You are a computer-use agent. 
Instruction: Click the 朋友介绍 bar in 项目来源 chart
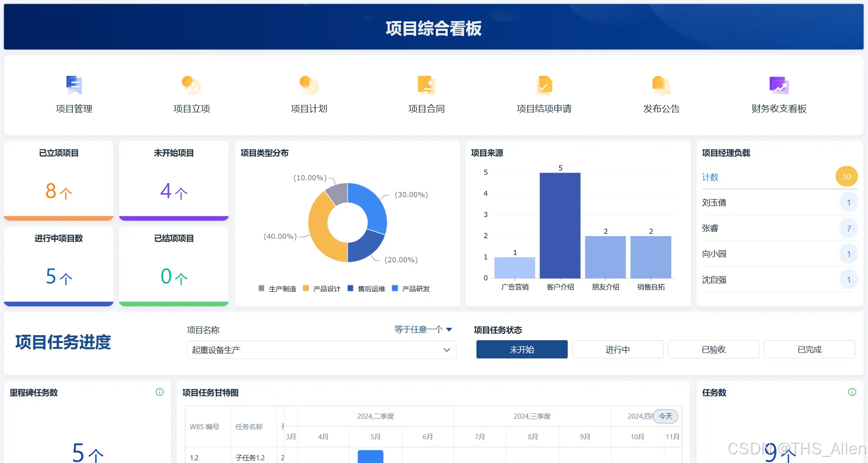pyautogui.click(x=605, y=257)
